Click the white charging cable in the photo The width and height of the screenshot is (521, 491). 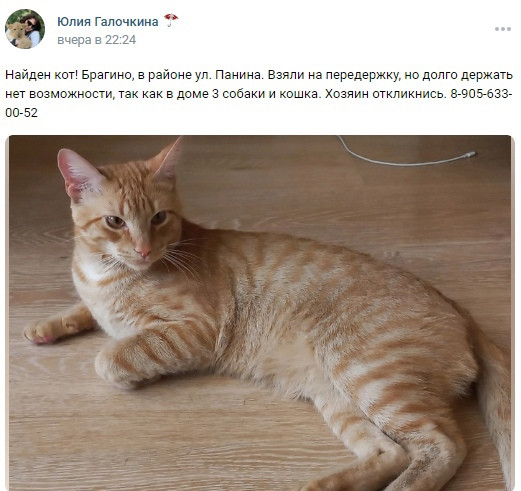pos(405,155)
